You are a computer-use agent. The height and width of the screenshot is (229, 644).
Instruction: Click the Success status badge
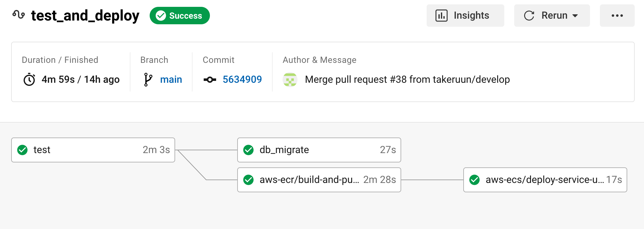(x=179, y=16)
